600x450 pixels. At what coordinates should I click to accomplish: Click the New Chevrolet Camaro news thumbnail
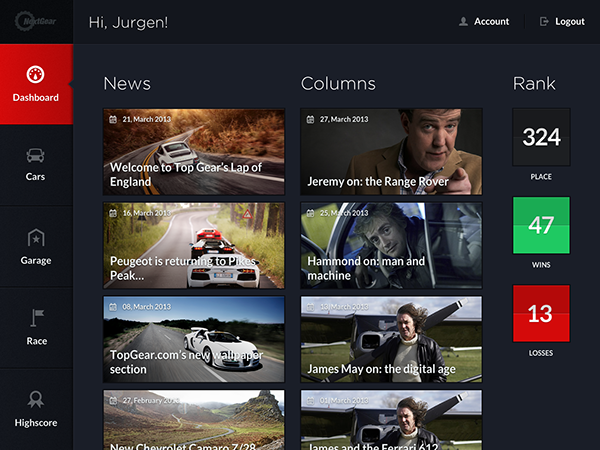coord(194,420)
